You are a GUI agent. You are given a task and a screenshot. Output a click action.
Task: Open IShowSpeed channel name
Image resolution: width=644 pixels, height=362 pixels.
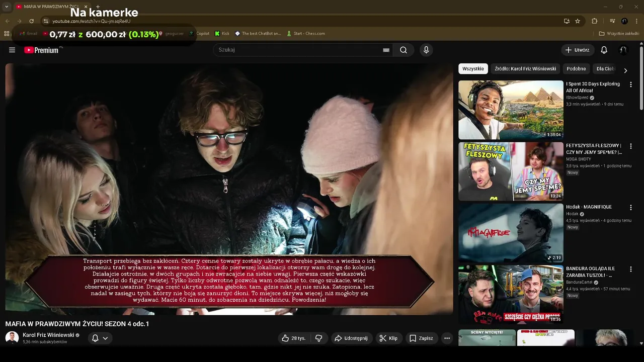pos(577,98)
